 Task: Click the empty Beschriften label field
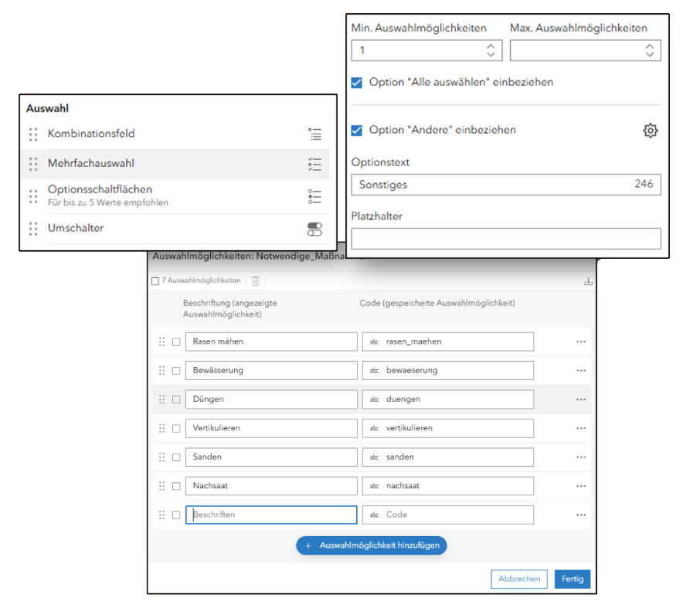(271, 515)
